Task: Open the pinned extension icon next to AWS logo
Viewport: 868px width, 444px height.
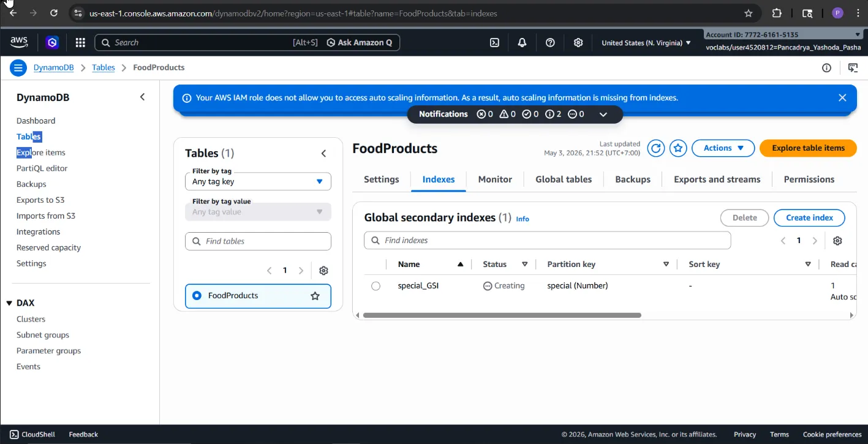Action: 52,42
